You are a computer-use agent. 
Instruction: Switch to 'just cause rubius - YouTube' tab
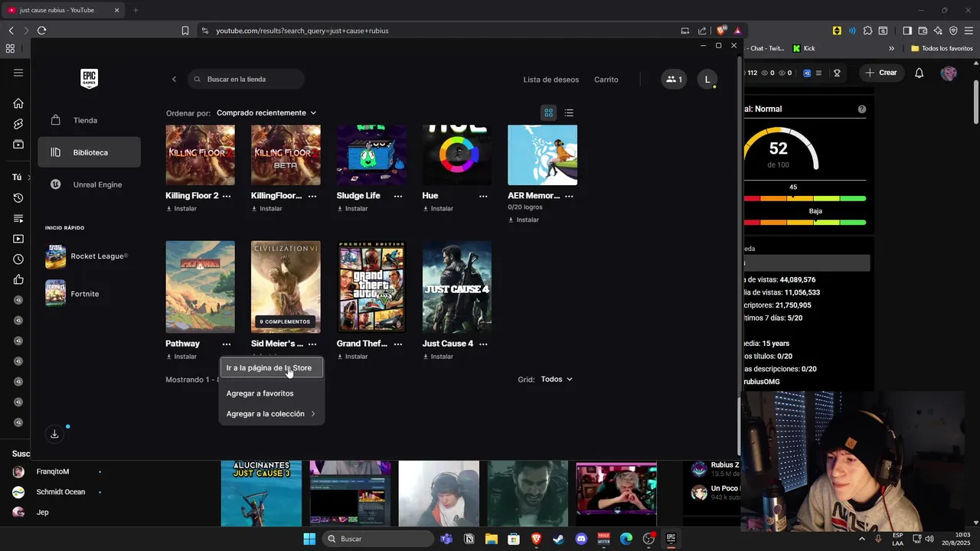[x=63, y=10]
